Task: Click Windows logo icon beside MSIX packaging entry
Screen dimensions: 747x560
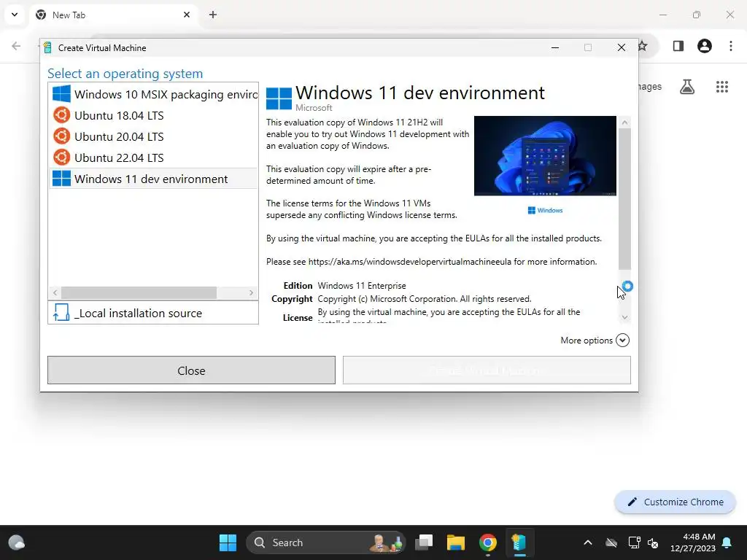Action: [61, 94]
